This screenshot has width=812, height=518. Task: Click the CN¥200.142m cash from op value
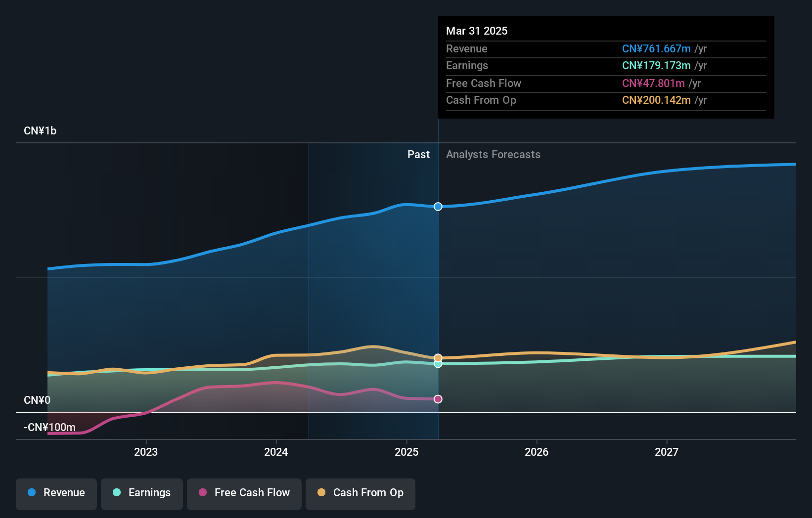coord(656,100)
